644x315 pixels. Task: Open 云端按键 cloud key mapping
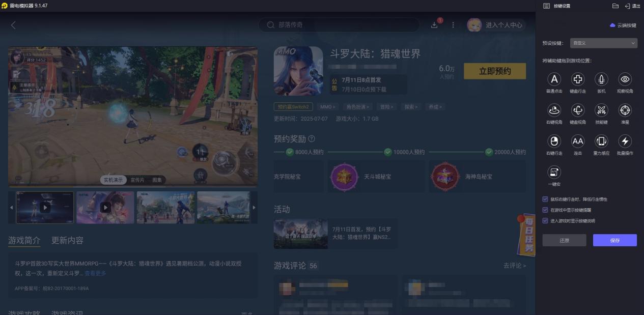coord(623,25)
